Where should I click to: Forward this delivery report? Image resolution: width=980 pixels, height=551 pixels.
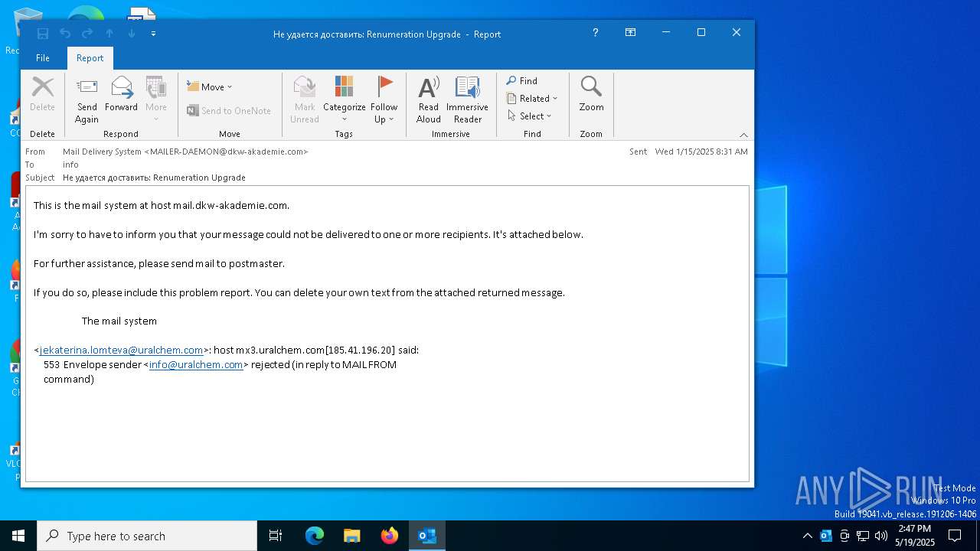coord(121,95)
